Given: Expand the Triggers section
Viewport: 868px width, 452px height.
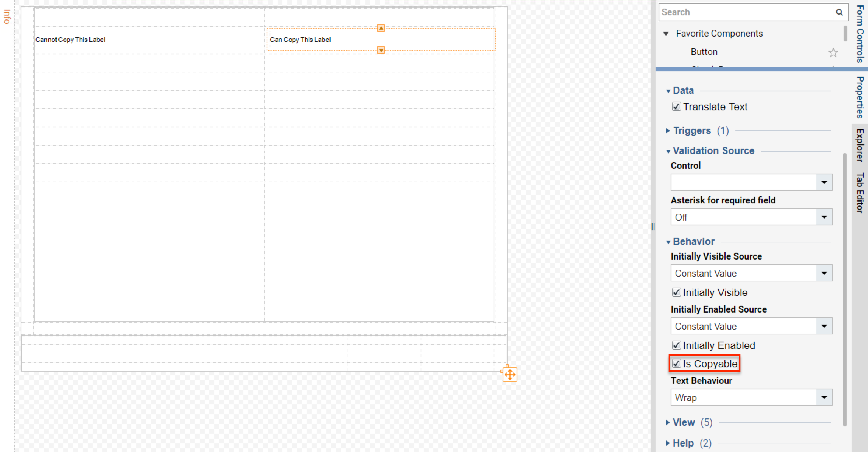Looking at the screenshot, I should pos(668,131).
